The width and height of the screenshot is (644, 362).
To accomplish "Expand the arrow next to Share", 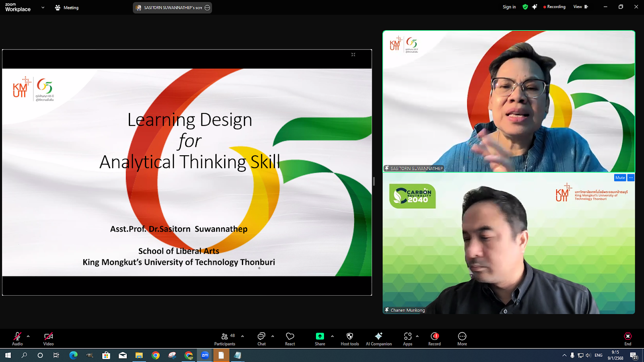I will point(332,336).
